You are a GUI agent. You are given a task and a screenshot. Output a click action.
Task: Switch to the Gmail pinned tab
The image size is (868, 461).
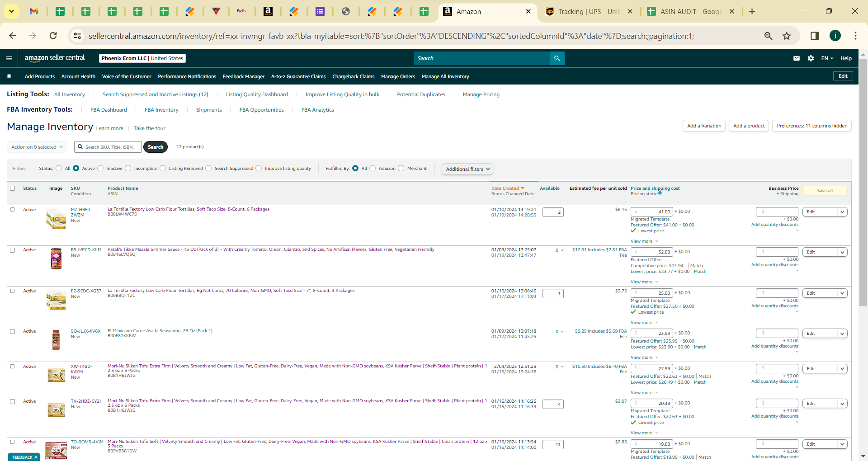coord(34,11)
